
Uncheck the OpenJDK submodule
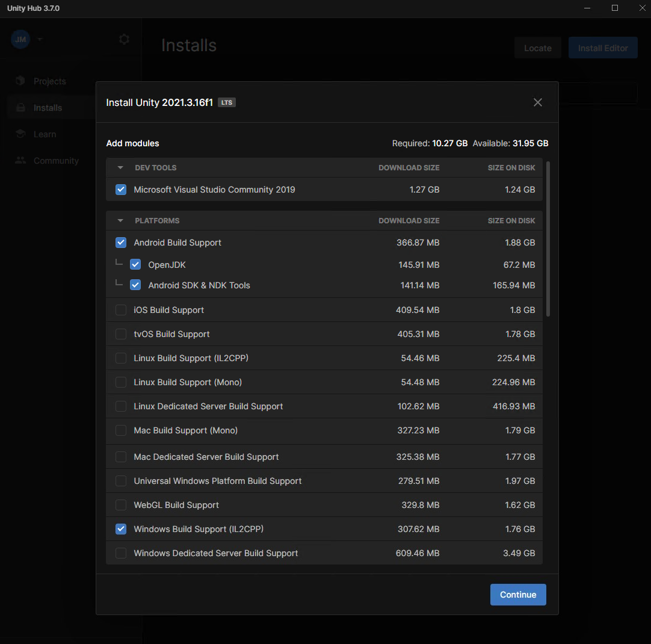pos(135,265)
